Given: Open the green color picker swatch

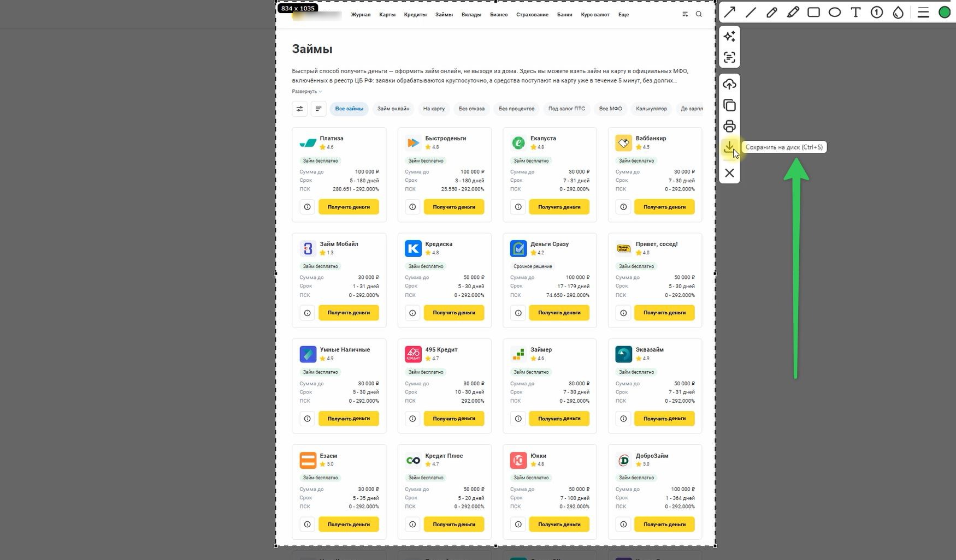Looking at the screenshot, I should (x=945, y=12).
